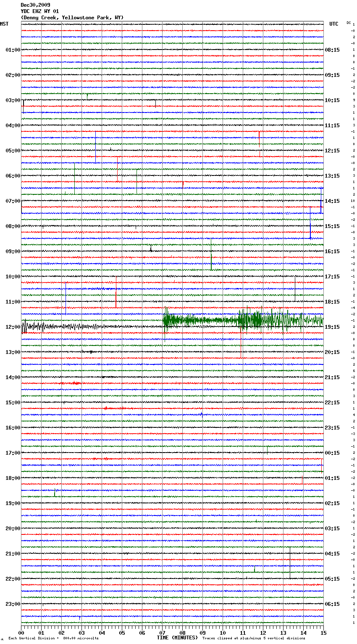Viewport: 357px width, 644px height.
Task: Click the 02:15 UTC time label
Action: pos(332,503)
